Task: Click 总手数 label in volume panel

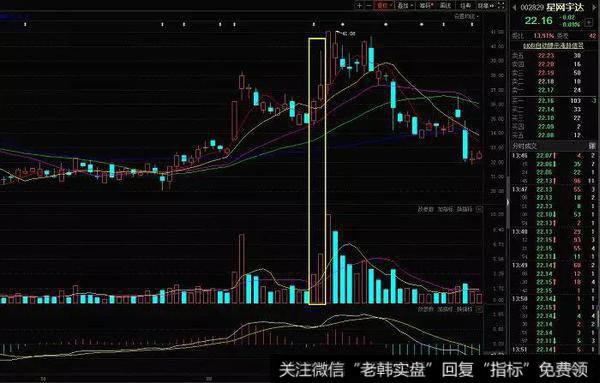Action: [x=426, y=210]
